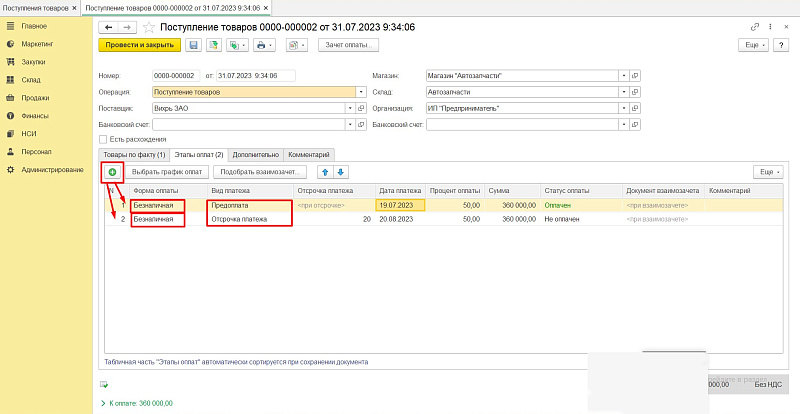Copy document link icon at top right

pyautogui.click(x=754, y=27)
